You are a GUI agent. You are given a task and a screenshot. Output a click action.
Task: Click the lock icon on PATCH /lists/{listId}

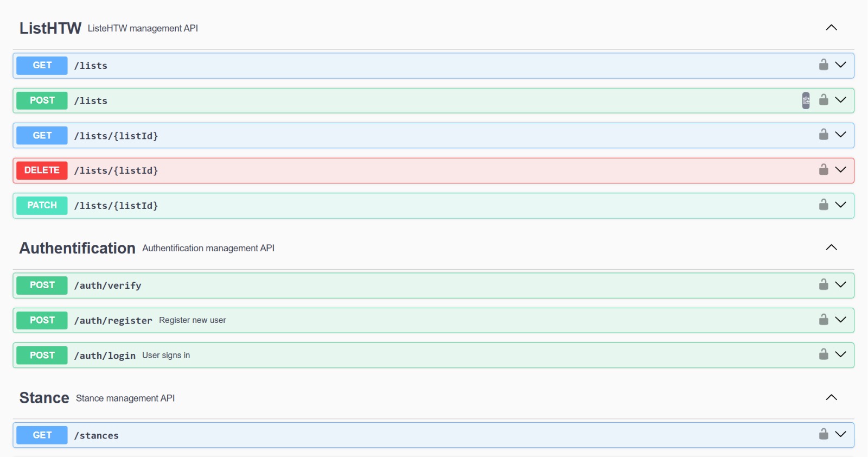[x=824, y=205]
